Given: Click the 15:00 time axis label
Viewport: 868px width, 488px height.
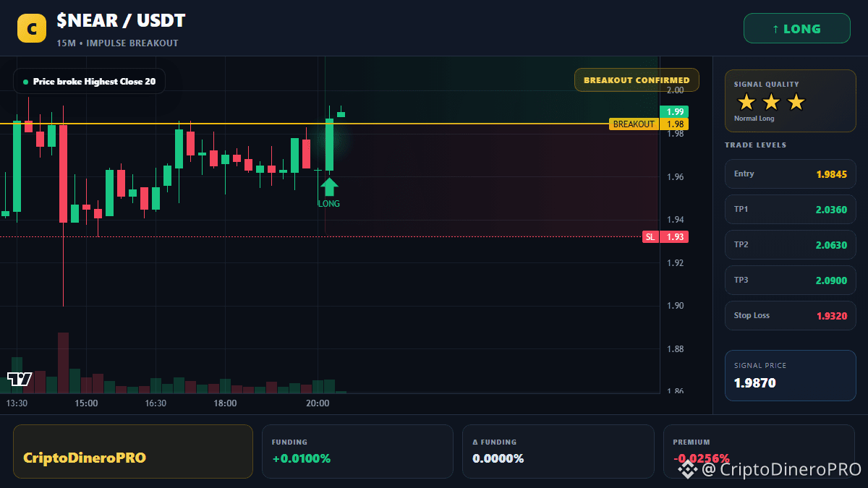Looking at the screenshot, I should click(x=86, y=403).
